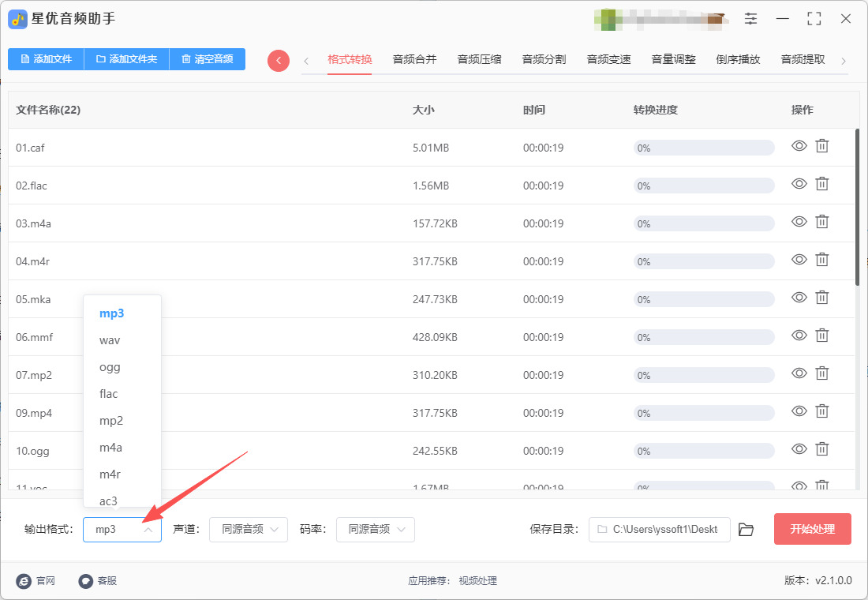Open the save directory folder icon
Screen dimensions: 868x600
(746, 530)
